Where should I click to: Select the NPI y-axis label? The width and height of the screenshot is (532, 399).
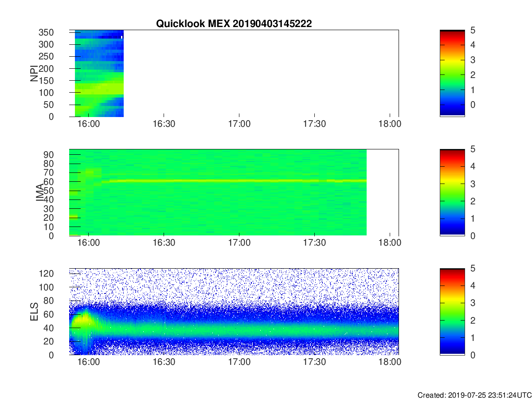[34, 74]
